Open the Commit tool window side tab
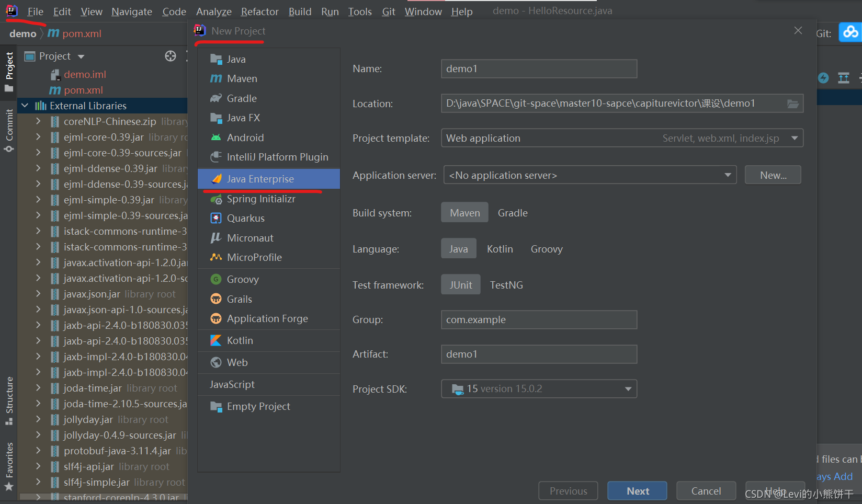862x504 pixels. pos(9,130)
